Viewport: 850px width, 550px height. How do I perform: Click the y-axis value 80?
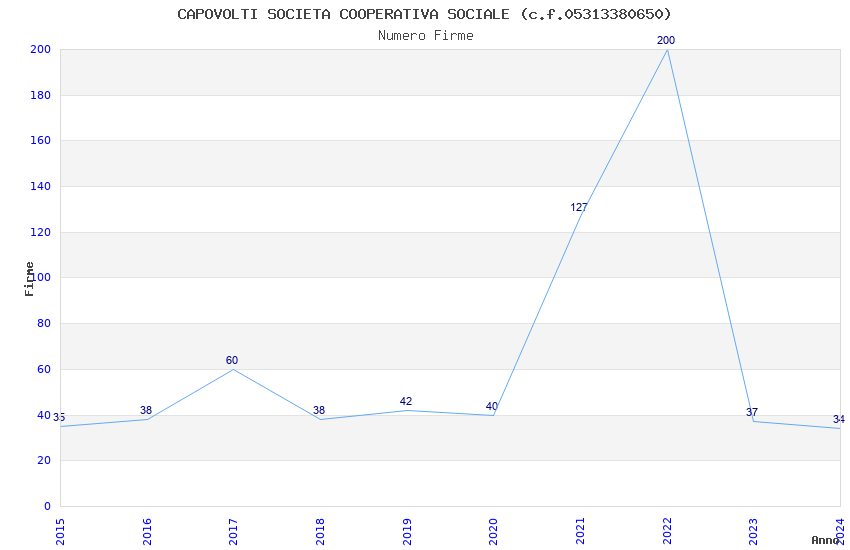click(x=44, y=323)
